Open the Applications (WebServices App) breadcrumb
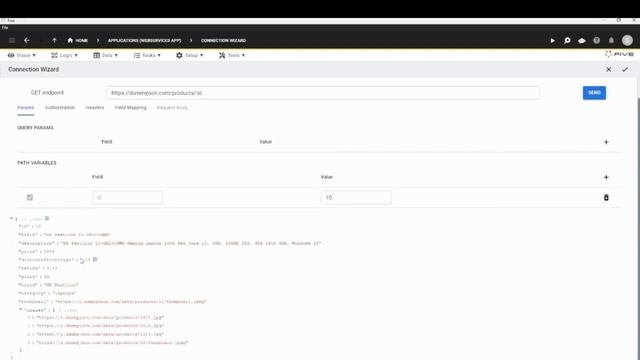The image size is (640, 360). point(144,40)
